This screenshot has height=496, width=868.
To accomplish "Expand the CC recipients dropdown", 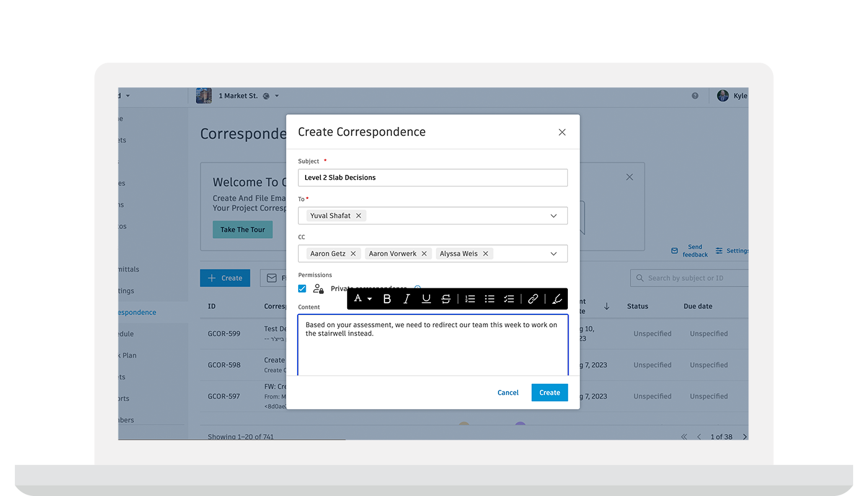I will (554, 254).
